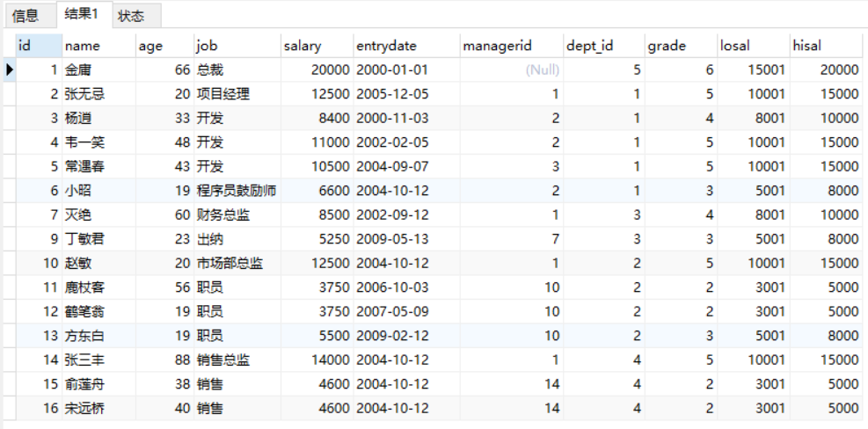The image size is (868, 429).
Task: Click the entrydate column header
Action: (x=406, y=46)
